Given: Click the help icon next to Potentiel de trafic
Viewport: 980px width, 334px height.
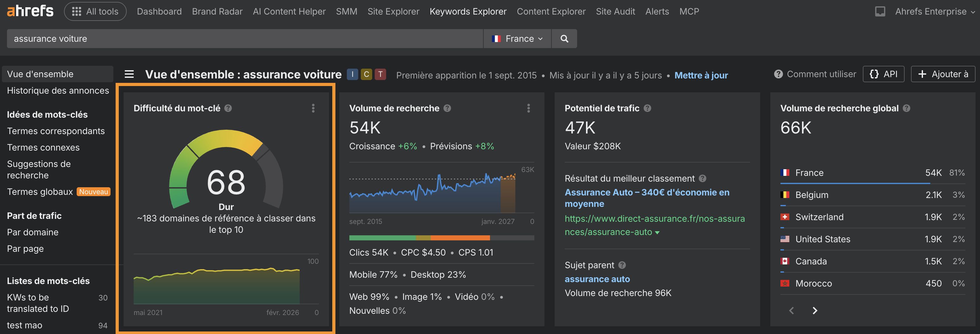Looking at the screenshot, I should pos(648,108).
